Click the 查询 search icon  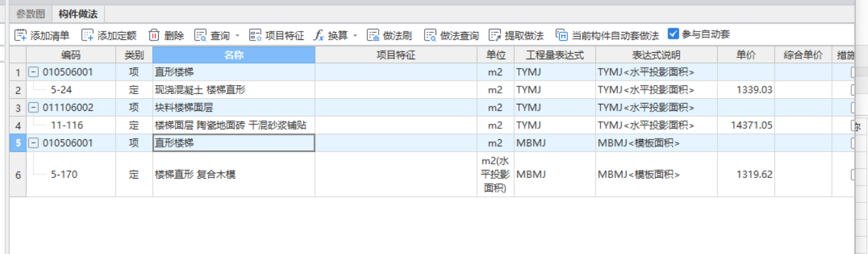click(x=201, y=35)
